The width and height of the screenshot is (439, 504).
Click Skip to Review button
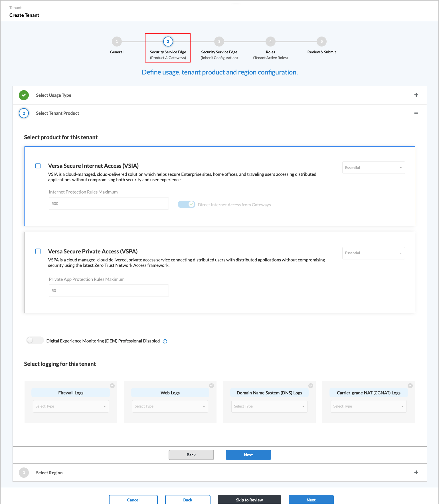pos(249,499)
